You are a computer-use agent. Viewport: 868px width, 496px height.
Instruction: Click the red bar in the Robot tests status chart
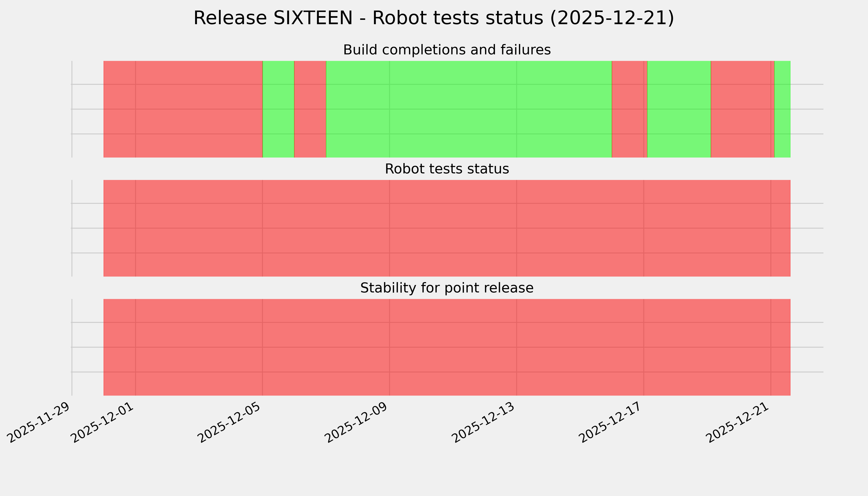click(447, 228)
